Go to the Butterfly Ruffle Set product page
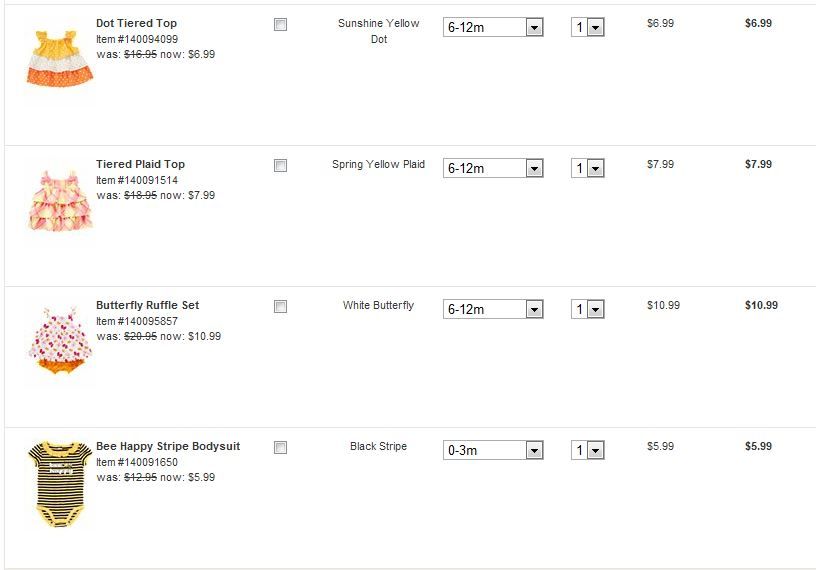816x570 pixels. tap(147, 305)
